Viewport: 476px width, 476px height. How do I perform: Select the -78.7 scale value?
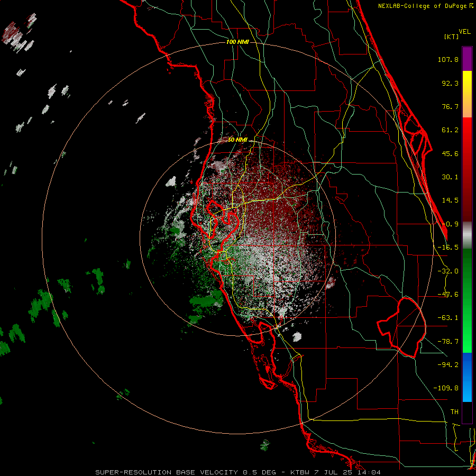click(448, 342)
